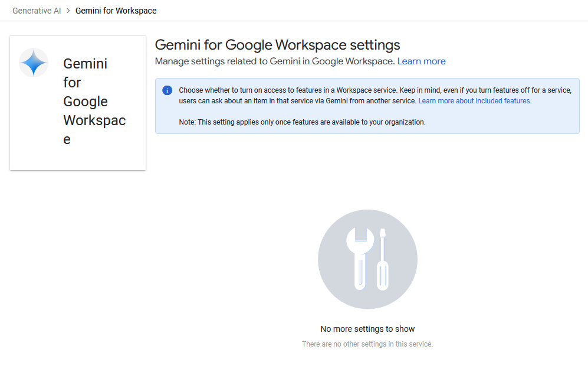Click the heading Gemini for Google Workspace settings
The height and width of the screenshot is (369, 588).
pyautogui.click(x=278, y=45)
